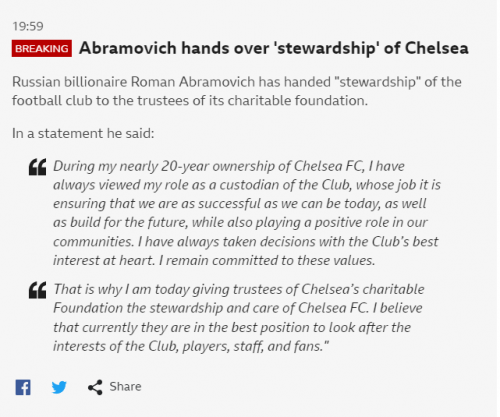Click quote mark icon beside "That is why"
Screen dimensions: 500x417
(x=37, y=290)
